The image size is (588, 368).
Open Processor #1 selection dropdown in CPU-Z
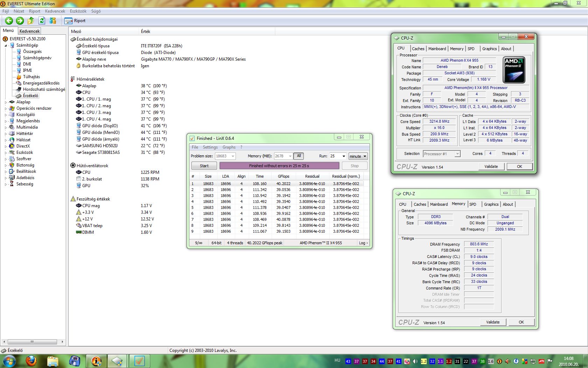click(441, 154)
